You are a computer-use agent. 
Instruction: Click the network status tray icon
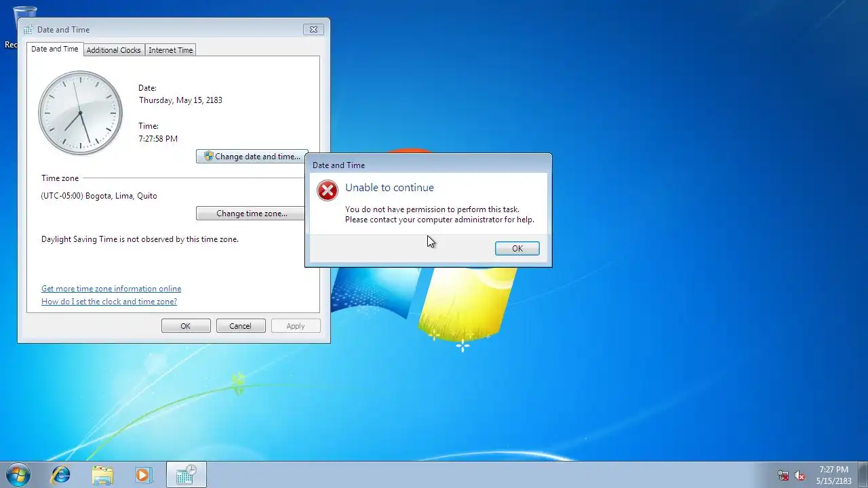coord(783,476)
